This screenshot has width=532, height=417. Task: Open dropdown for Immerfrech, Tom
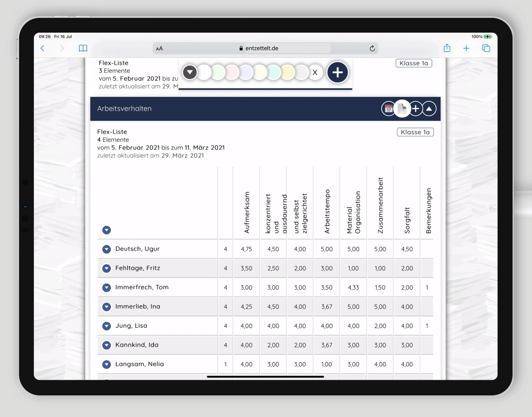[x=106, y=287]
